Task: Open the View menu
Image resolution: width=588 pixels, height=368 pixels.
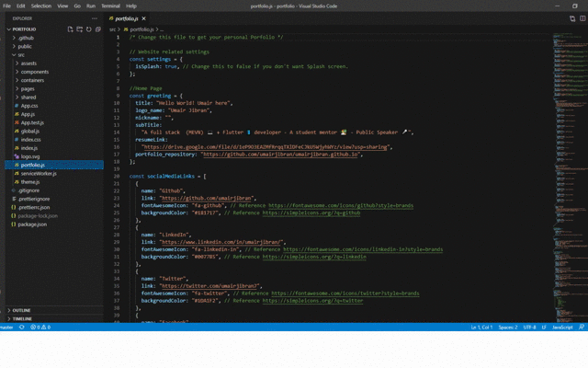Action: point(62,6)
